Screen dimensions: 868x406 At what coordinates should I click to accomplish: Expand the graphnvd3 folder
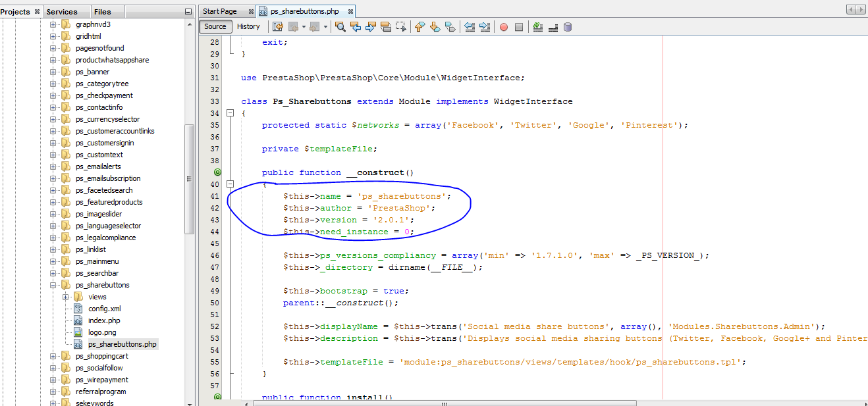[53, 24]
